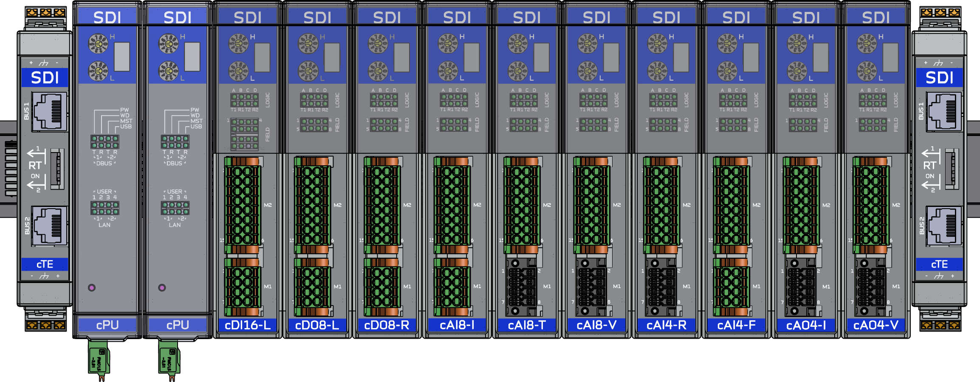
Task: Select H rotary switch on cDI16-L module
Action: click(x=238, y=44)
